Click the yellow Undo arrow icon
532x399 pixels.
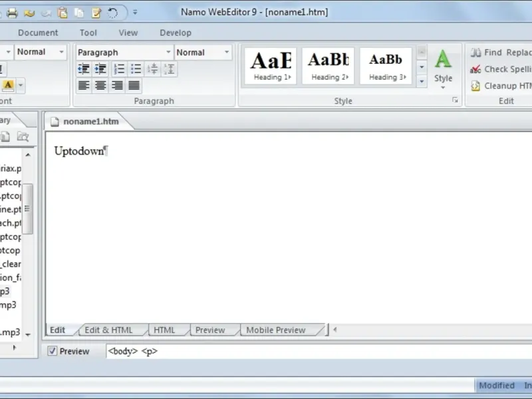(29, 13)
